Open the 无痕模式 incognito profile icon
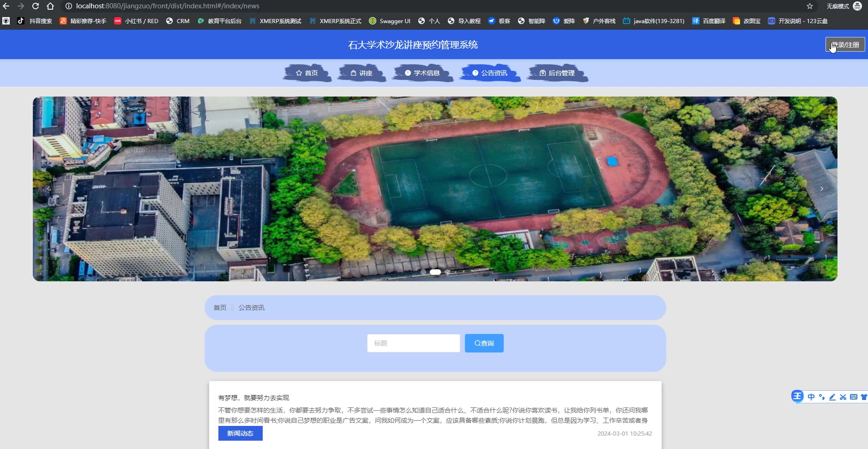This screenshot has height=449, width=868. click(857, 6)
